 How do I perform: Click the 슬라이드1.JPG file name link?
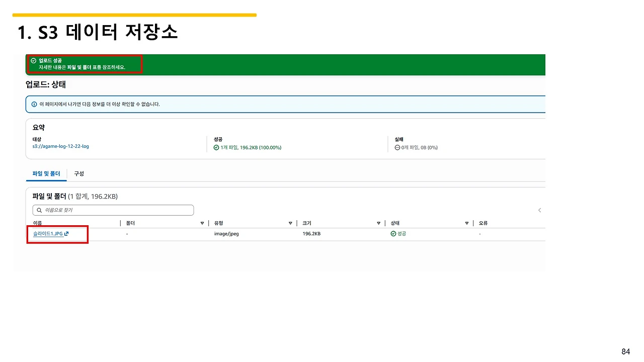[48, 233]
